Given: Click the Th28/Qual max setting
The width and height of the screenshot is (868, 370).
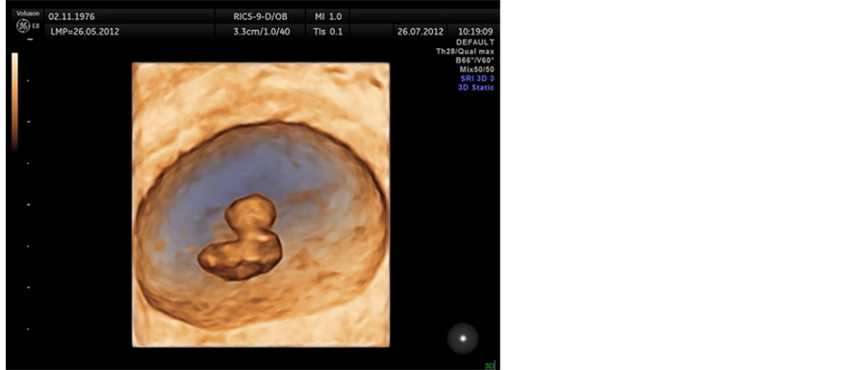Looking at the screenshot, I should pos(465,52).
